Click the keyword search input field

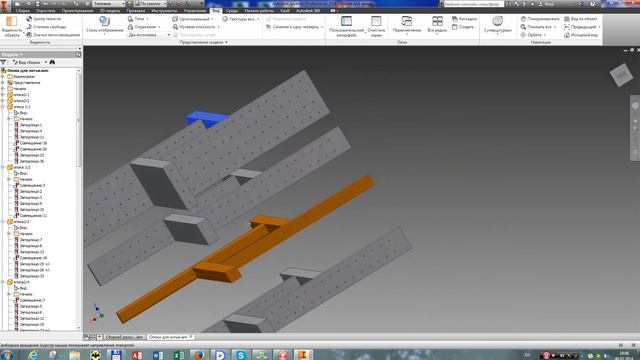click(x=473, y=4)
